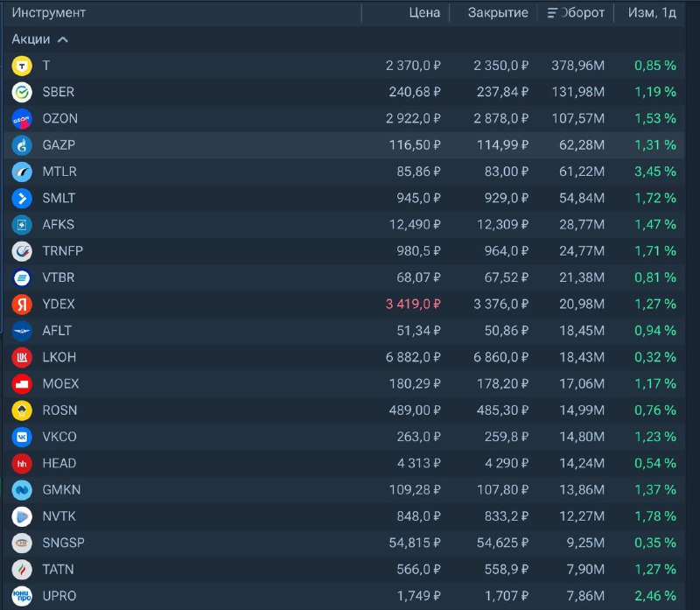Click the OZON logo icon
Image resolution: width=700 pixels, height=610 pixels.
pos(22,119)
